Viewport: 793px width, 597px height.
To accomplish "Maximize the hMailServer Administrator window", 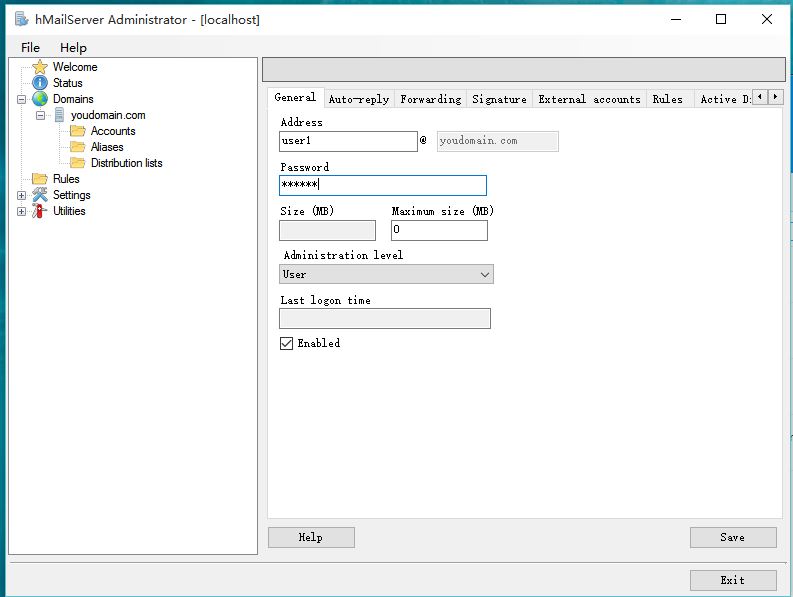I will tap(721, 19).
